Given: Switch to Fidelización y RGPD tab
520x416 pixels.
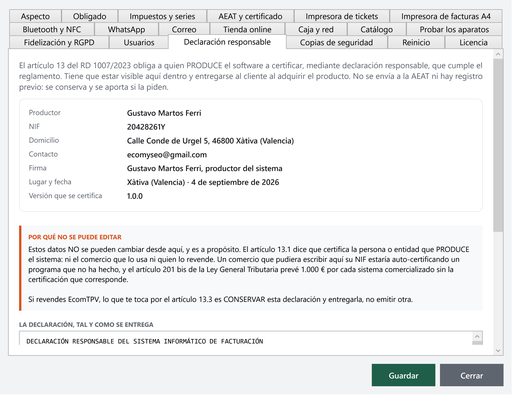Looking at the screenshot, I should coord(59,42).
